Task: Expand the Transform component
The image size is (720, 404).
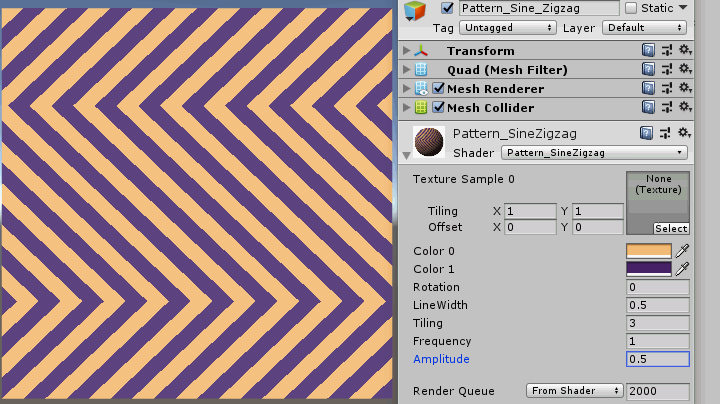Action: pyautogui.click(x=406, y=50)
